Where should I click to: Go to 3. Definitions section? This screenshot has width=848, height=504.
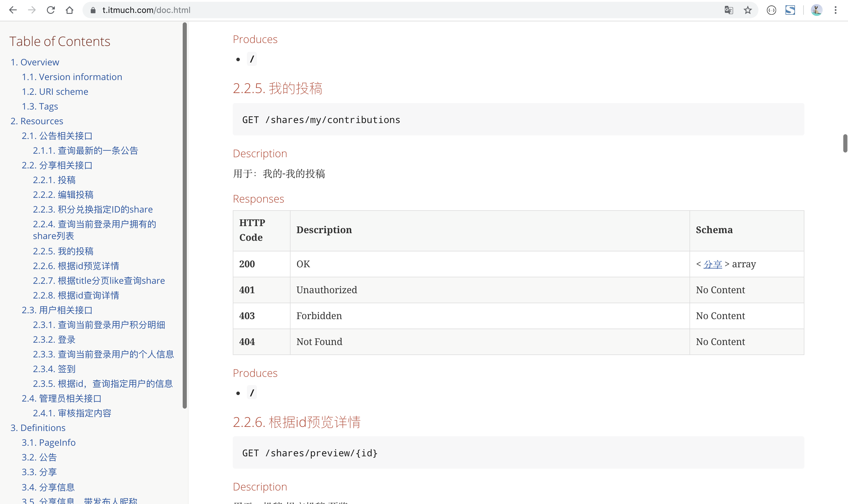(38, 427)
